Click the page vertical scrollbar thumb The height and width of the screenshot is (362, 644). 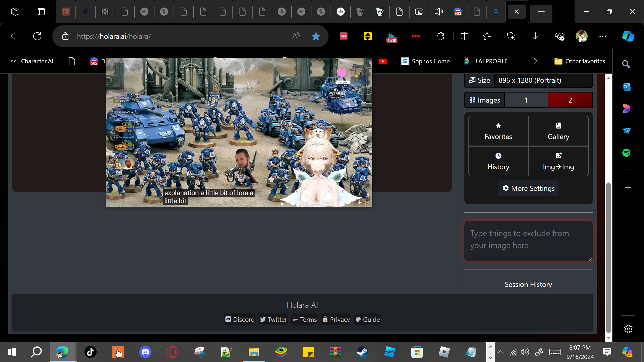click(x=608, y=257)
